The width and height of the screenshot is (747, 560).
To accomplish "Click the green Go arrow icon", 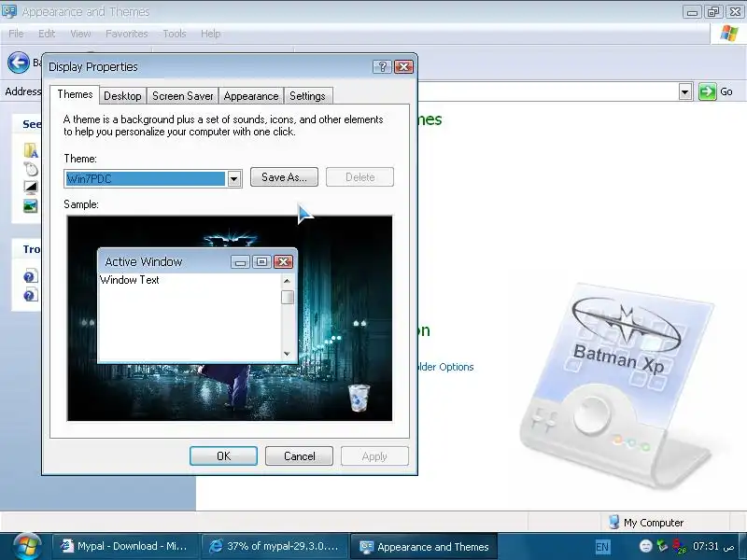I will tap(708, 91).
